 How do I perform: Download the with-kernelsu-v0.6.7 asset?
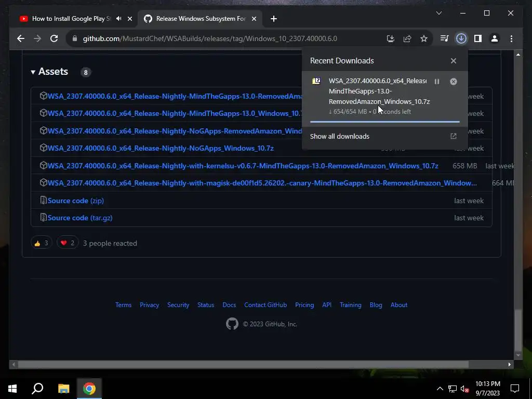243,166
